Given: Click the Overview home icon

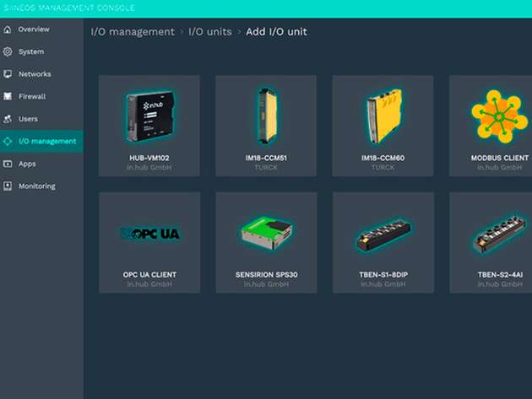Looking at the screenshot, I should tap(8, 30).
